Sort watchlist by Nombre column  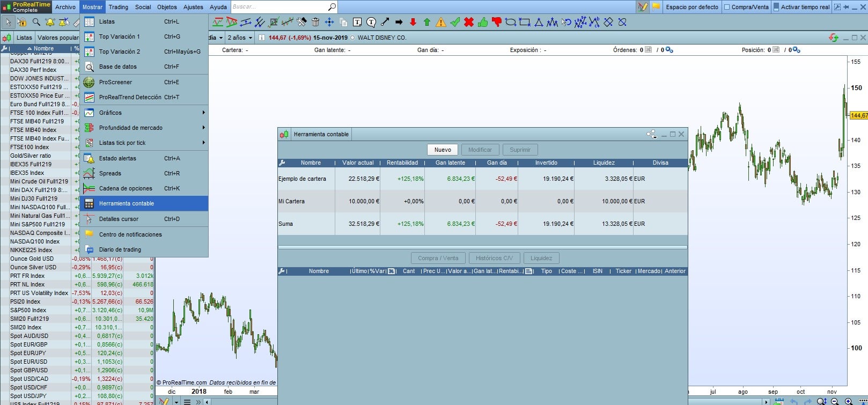tap(40, 48)
